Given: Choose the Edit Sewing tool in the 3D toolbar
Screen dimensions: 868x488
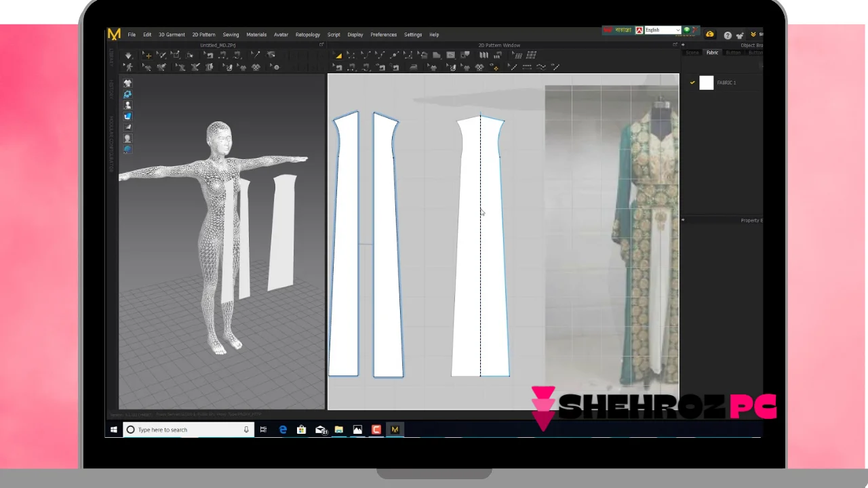Looking at the screenshot, I should pyautogui.click(x=208, y=56).
